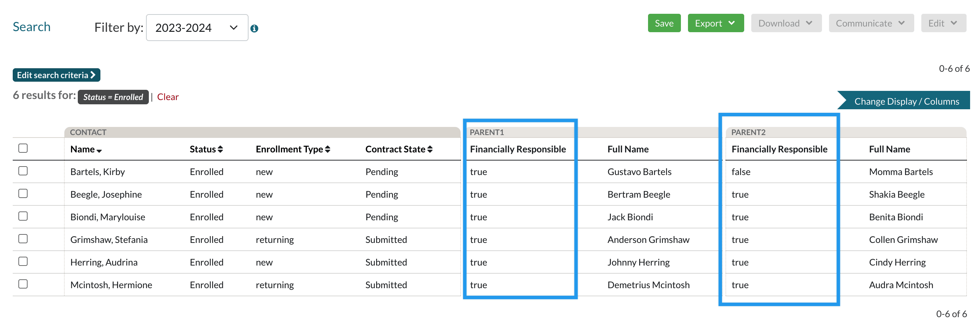Sort by Status column arrows icon
980x326 pixels.
(x=220, y=150)
